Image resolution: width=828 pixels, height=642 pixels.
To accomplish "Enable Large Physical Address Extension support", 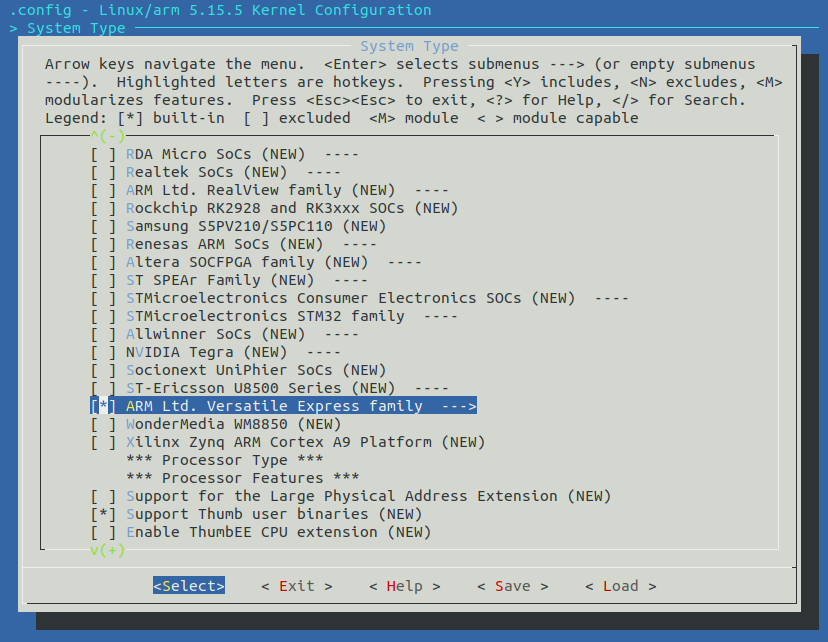I will coord(104,496).
